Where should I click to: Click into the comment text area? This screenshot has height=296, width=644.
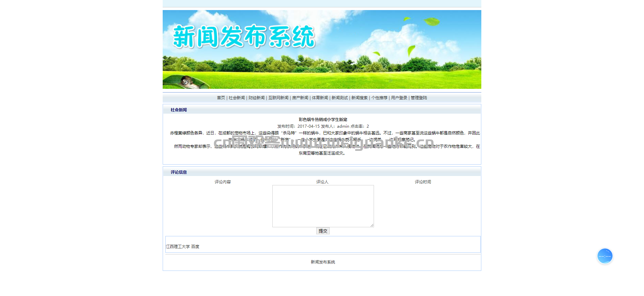[x=323, y=206]
